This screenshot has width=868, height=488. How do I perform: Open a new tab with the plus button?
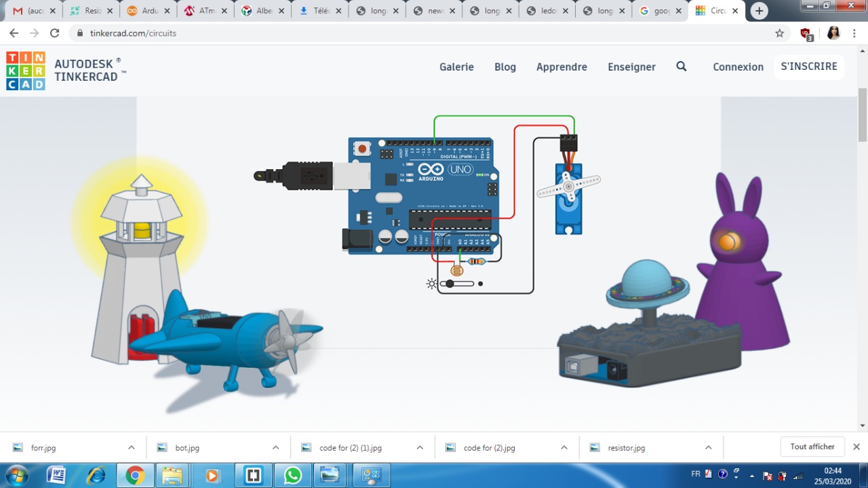(759, 11)
